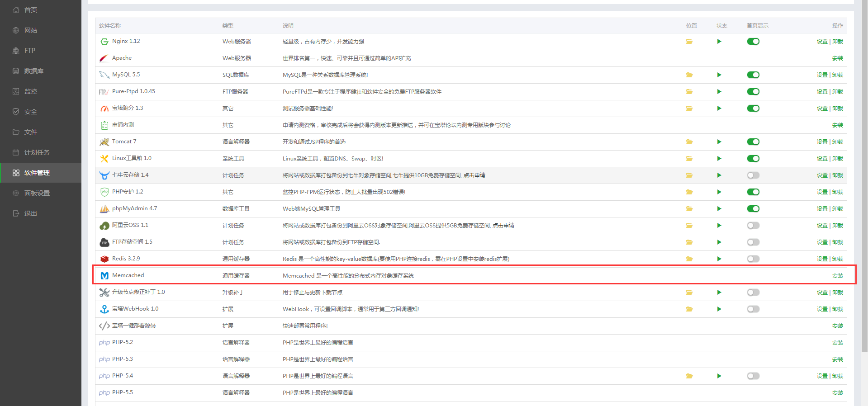Open the Nginx installation folder icon
This screenshot has height=406, width=868.
[x=689, y=42]
